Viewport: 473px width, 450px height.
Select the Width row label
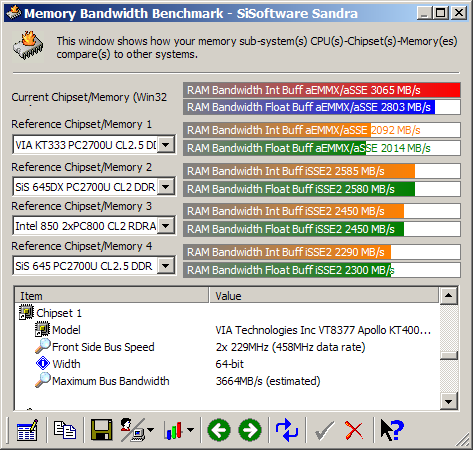coord(66,364)
